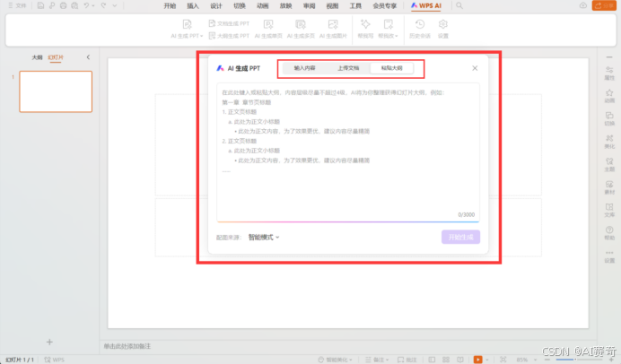Start slideshow with orange play button
621x364 pixels.
click(478, 360)
